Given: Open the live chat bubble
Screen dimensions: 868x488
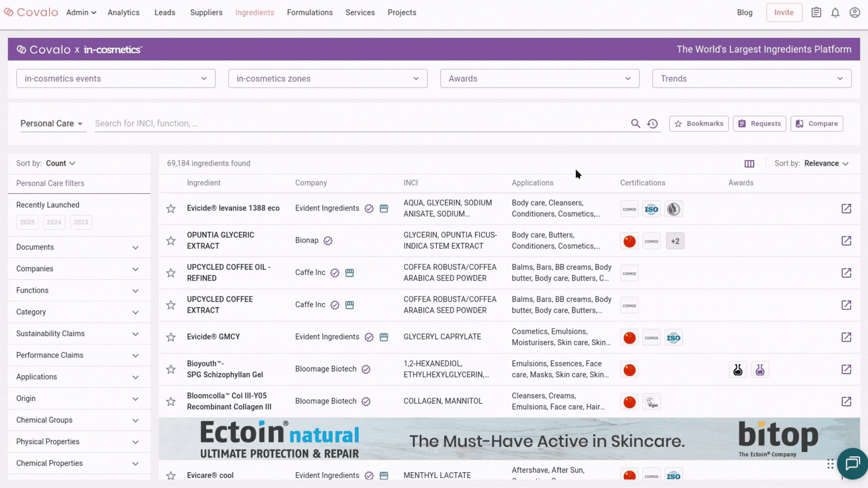Looking at the screenshot, I should pyautogui.click(x=852, y=463).
